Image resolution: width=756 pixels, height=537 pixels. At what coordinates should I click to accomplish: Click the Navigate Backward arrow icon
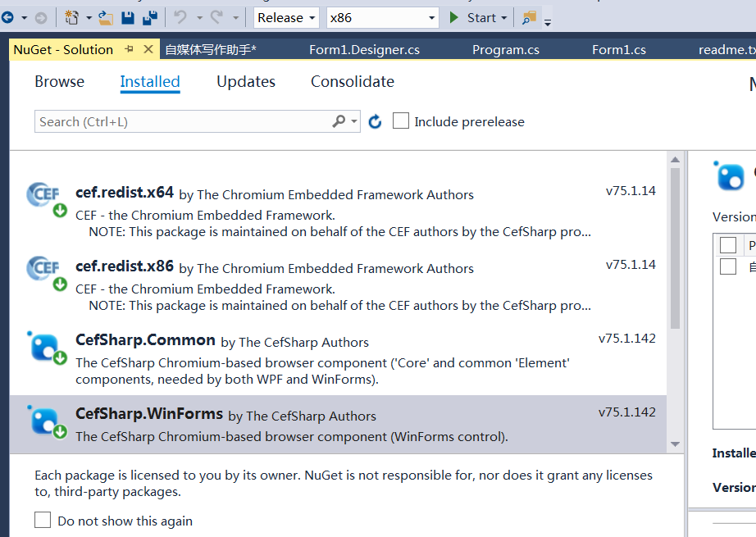(7, 17)
